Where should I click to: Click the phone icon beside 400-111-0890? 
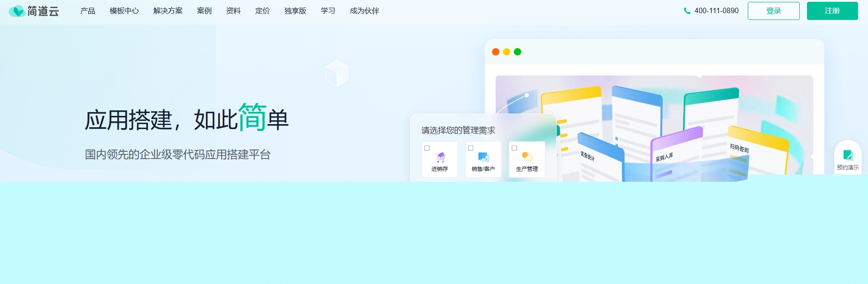pyautogui.click(x=687, y=11)
